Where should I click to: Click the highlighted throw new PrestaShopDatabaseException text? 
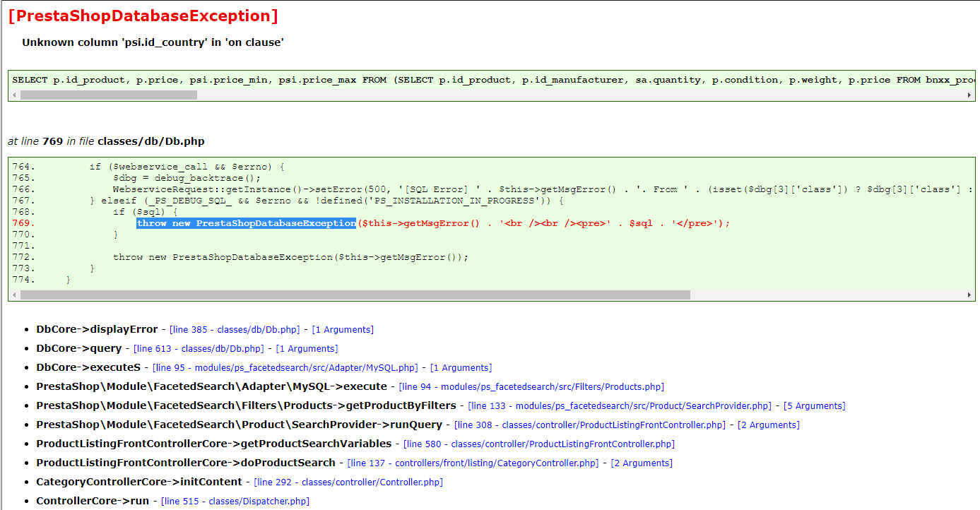click(x=246, y=223)
